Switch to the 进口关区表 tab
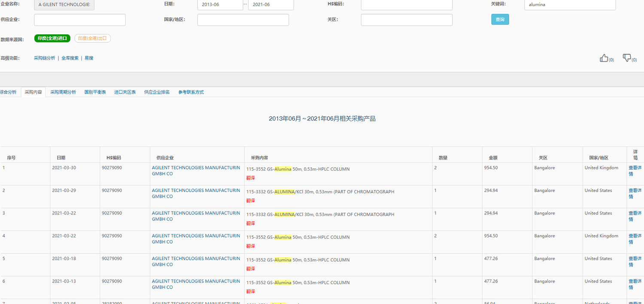Image resolution: width=644 pixels, height=304 pixels. pyautogui.click(x=125, y=92)
